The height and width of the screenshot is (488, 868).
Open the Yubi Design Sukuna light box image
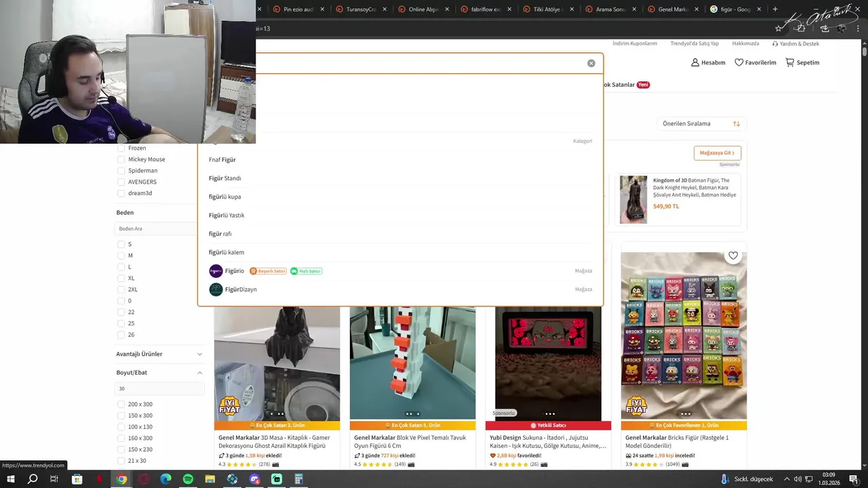pos(548,363)
